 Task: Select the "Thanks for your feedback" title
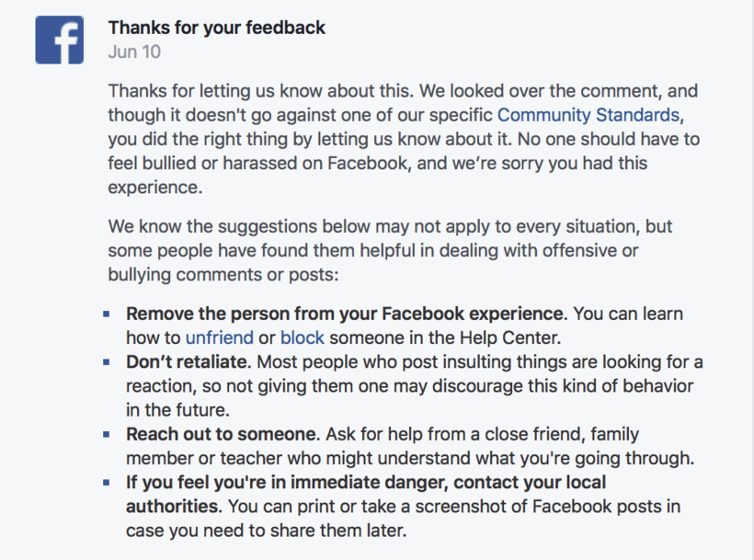point(216,28)
